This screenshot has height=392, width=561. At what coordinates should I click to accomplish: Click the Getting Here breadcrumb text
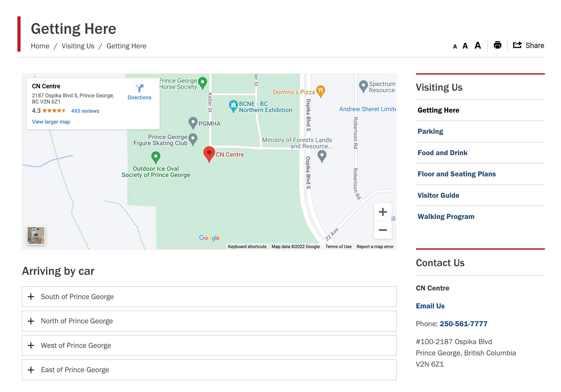pyautogui.click(x=126, y=46)
